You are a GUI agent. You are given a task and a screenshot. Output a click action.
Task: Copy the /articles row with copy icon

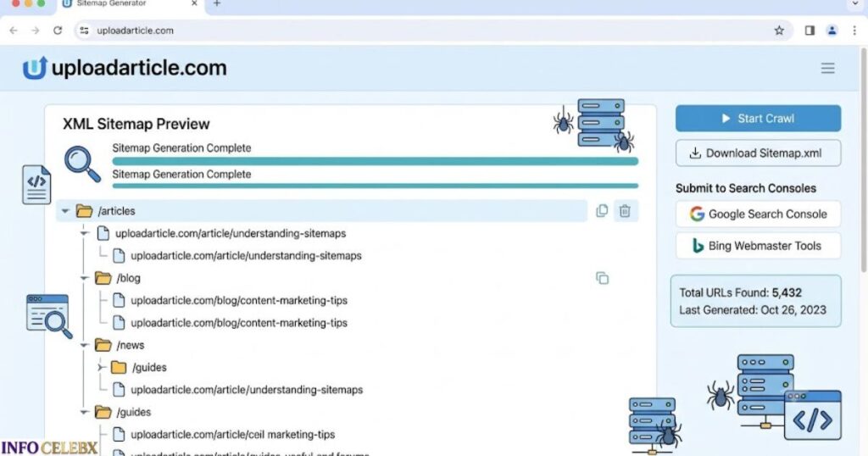coord(602,211)
